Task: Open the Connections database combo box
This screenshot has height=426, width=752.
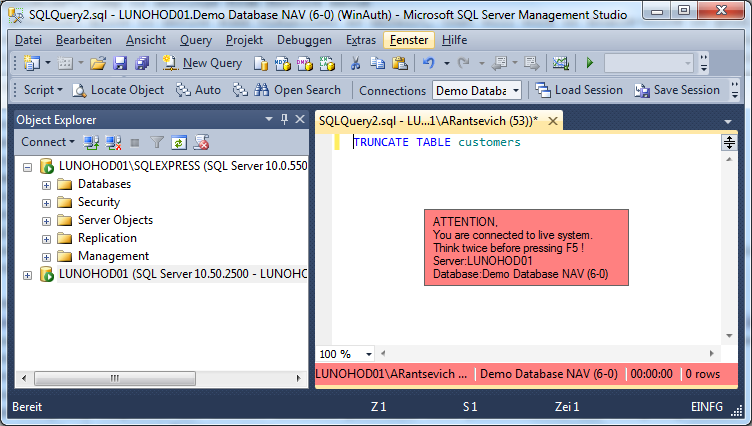Action: pyautogui.click(x=477, y=90)
